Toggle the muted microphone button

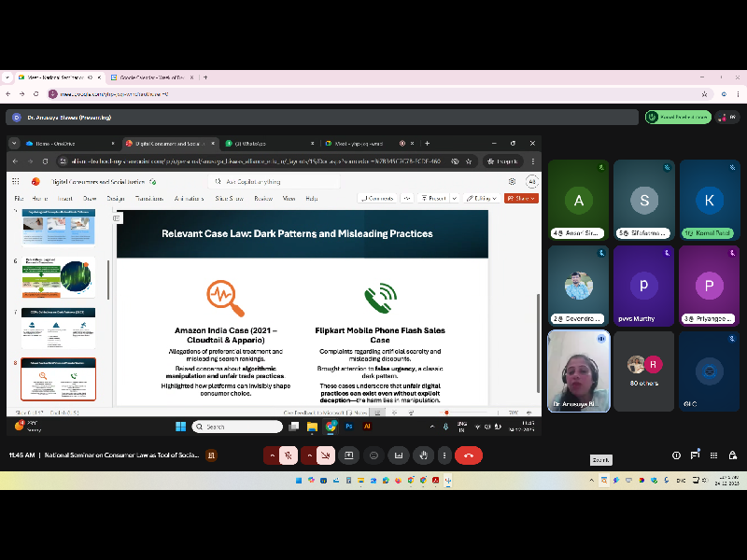coord(289,455)
